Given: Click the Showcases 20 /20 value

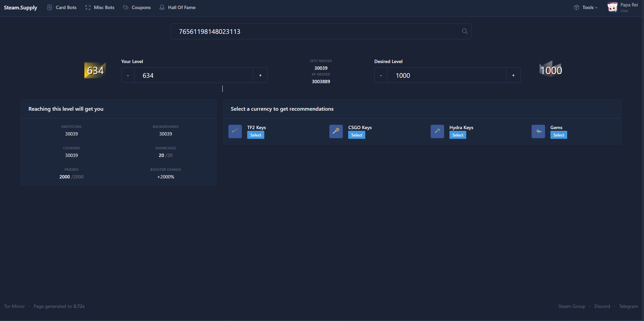Looking at the screenshot, I should (166, 155).
